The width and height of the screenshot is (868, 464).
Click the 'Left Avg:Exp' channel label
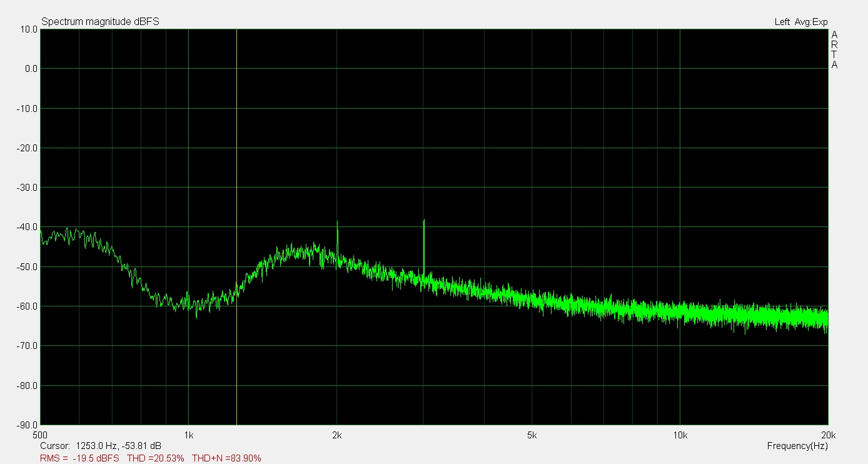tap(801, 22)
